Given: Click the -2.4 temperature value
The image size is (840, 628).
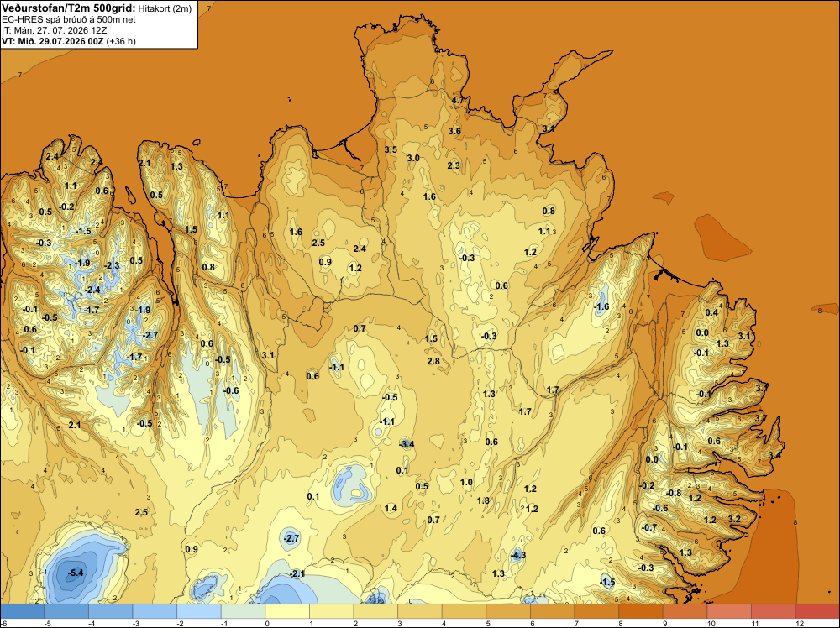Looking at the screenshot, I should pyautogui.click(x=92, y=290).
